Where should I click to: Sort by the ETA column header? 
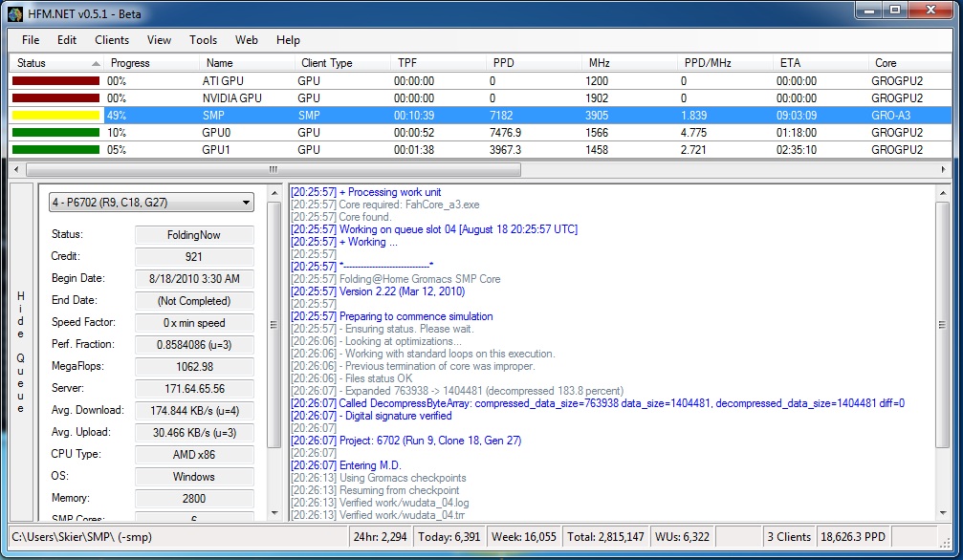point(790,63)
